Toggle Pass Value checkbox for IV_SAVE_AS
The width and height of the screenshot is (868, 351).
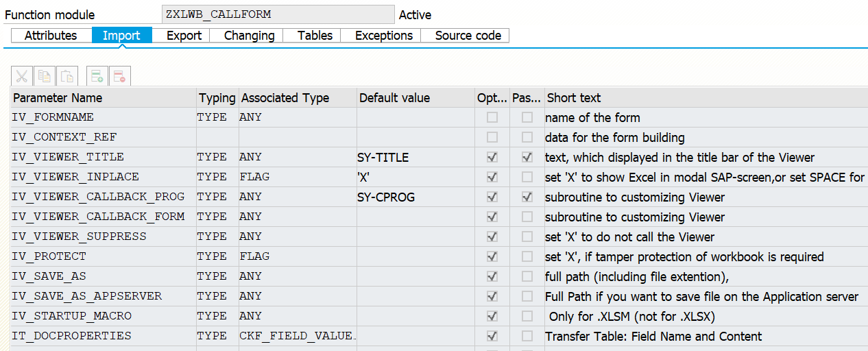pos(527,276)
